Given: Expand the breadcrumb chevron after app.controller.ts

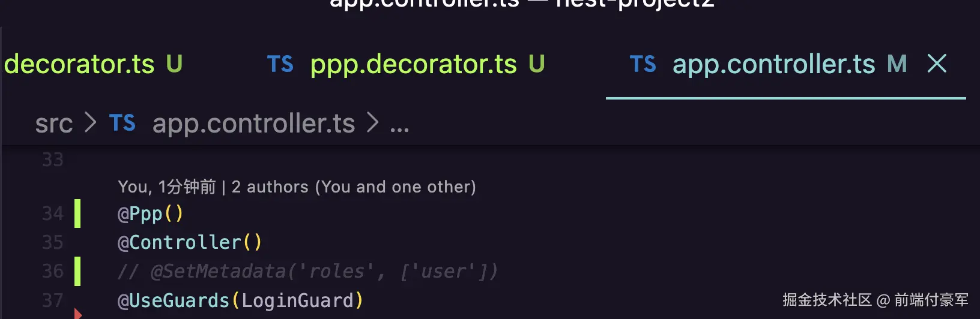Looking at the screenshot, I should tap(373, 123).
